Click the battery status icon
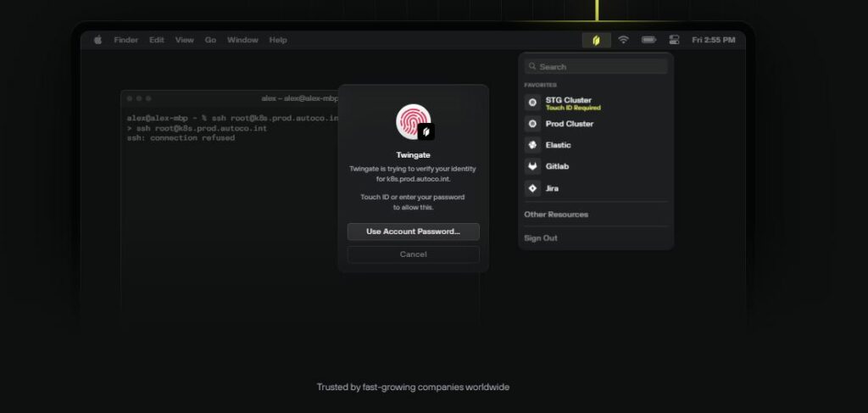868x413 pixels. [x=648, y=40]
